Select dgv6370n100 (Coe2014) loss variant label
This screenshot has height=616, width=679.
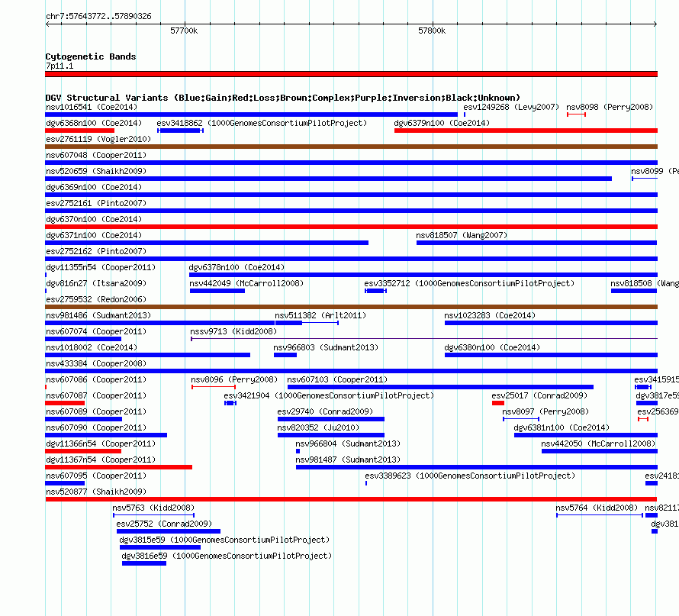point(94,219)
